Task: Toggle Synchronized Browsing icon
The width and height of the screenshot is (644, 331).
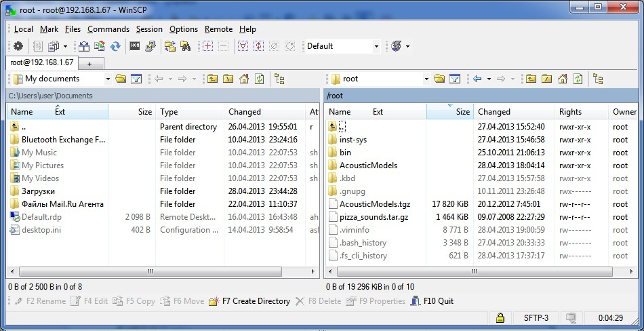Action: click(170, 46)
